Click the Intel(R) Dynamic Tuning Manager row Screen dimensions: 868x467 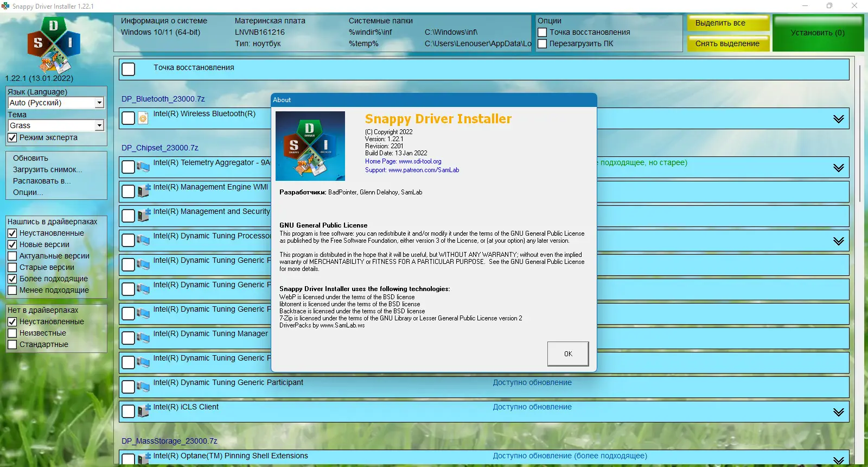pyautogui.click(x=484, y=338)
